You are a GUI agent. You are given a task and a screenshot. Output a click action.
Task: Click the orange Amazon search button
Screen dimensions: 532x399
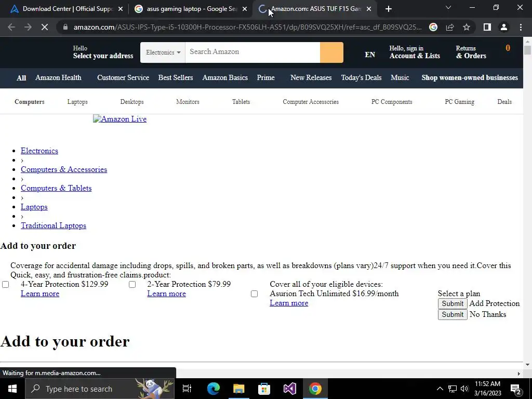[x=331, y=52]
